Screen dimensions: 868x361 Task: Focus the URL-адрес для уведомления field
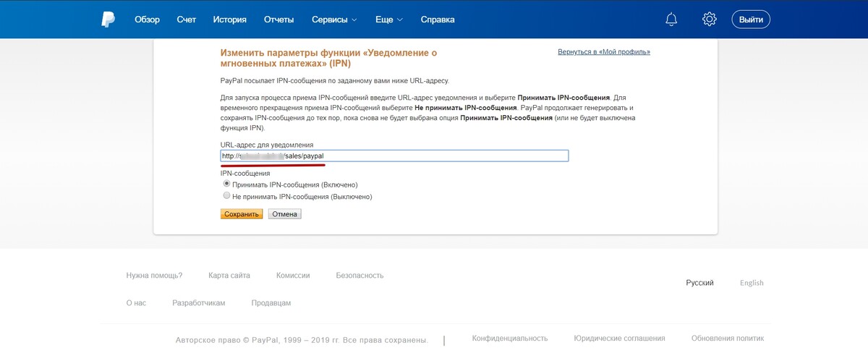394,156
